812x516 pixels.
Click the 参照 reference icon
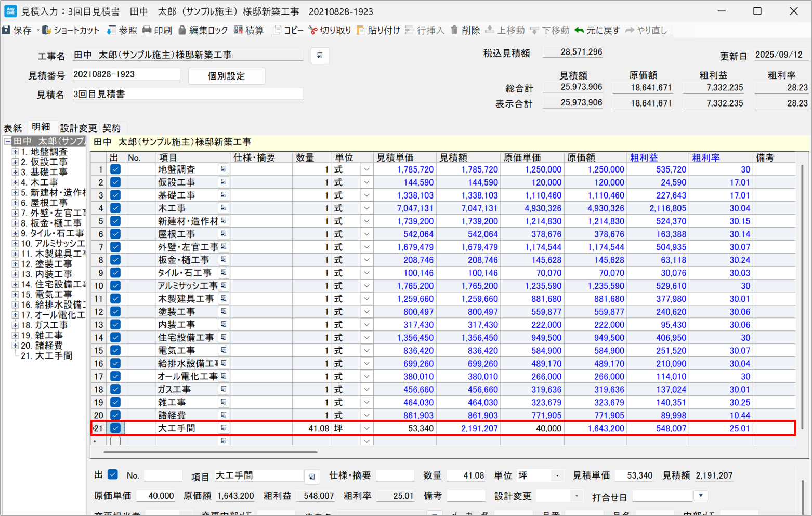111,30
